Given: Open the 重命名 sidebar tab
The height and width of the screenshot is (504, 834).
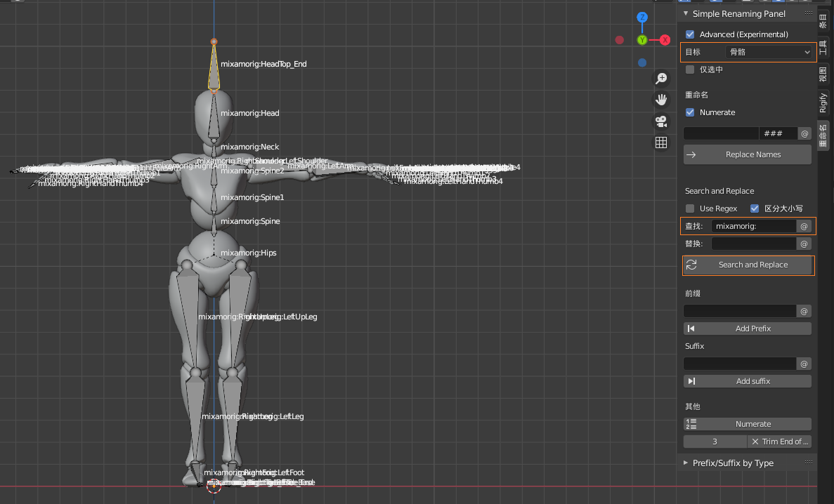Looking at the screenshot, I should tap(823, 135).
